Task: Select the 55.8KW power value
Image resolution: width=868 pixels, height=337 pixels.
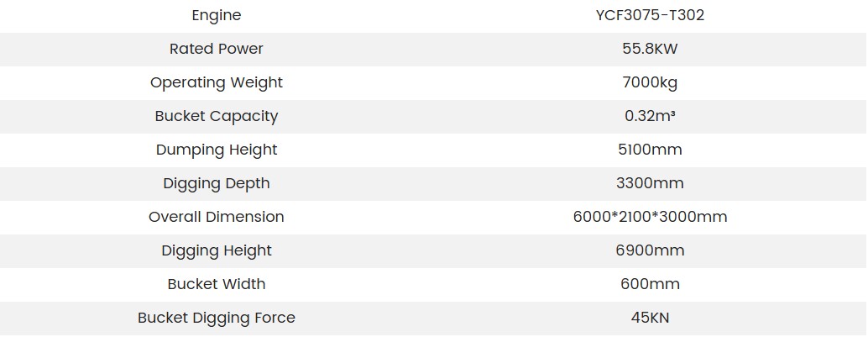Action: tap(650, 49)
